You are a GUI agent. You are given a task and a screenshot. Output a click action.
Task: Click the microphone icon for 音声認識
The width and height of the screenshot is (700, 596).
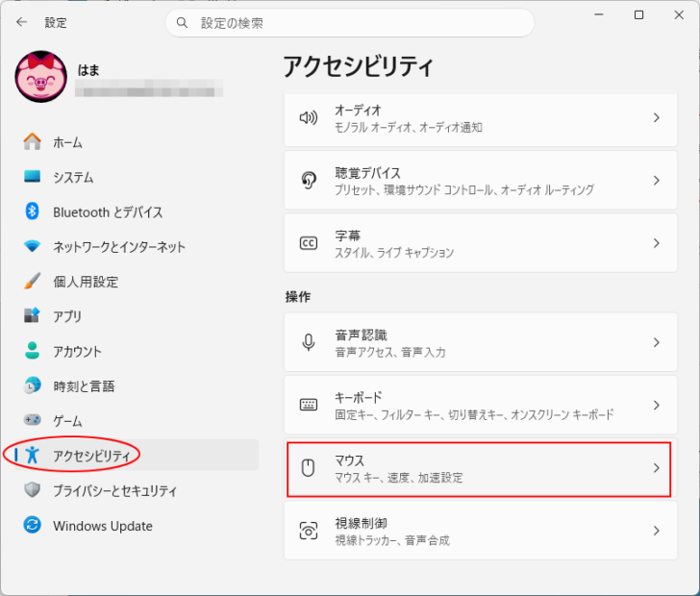coord(309,342)
